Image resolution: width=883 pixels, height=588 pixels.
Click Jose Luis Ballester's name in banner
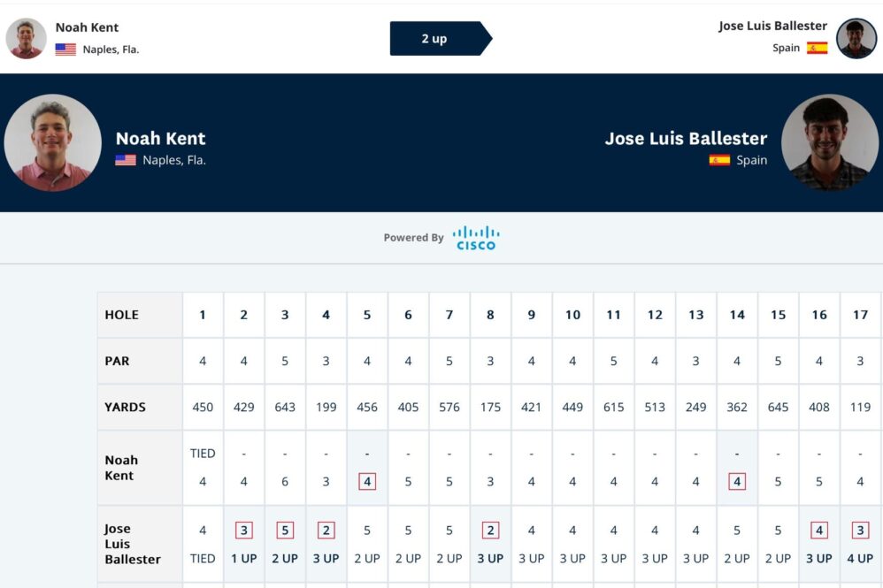[x=686, y=139]
